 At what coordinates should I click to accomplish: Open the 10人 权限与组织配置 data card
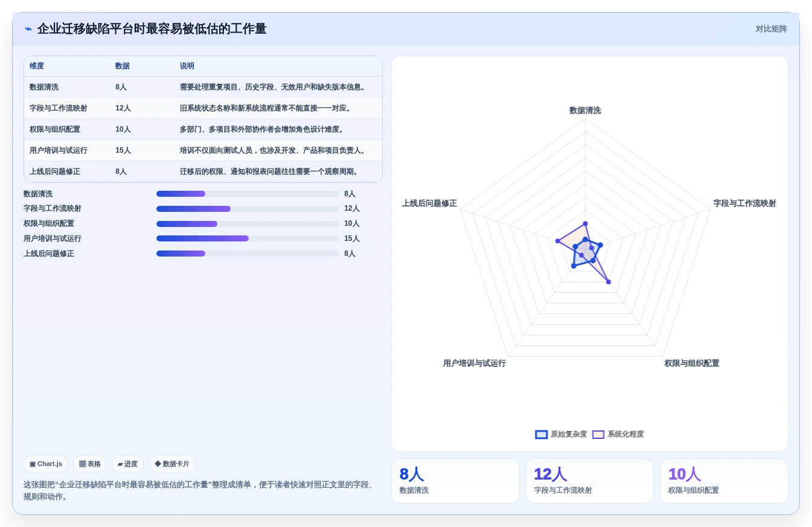click(x=724, y=481)
